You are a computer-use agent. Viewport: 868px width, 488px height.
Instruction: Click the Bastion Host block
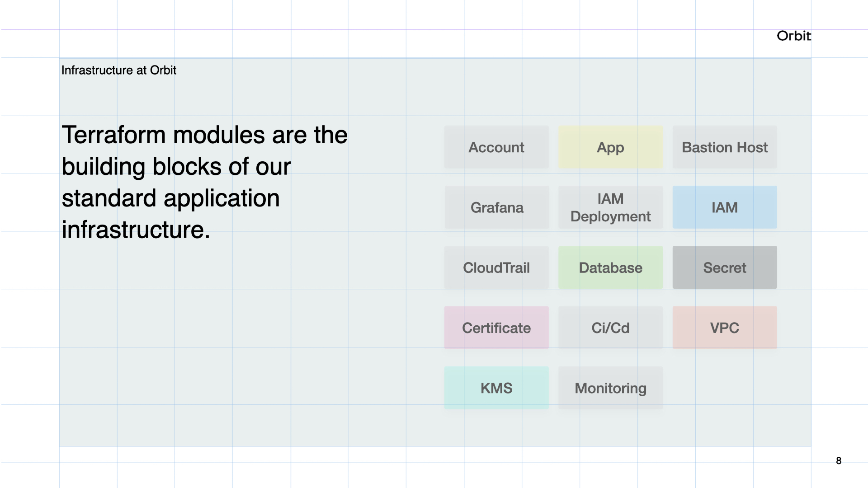[724, 147]
